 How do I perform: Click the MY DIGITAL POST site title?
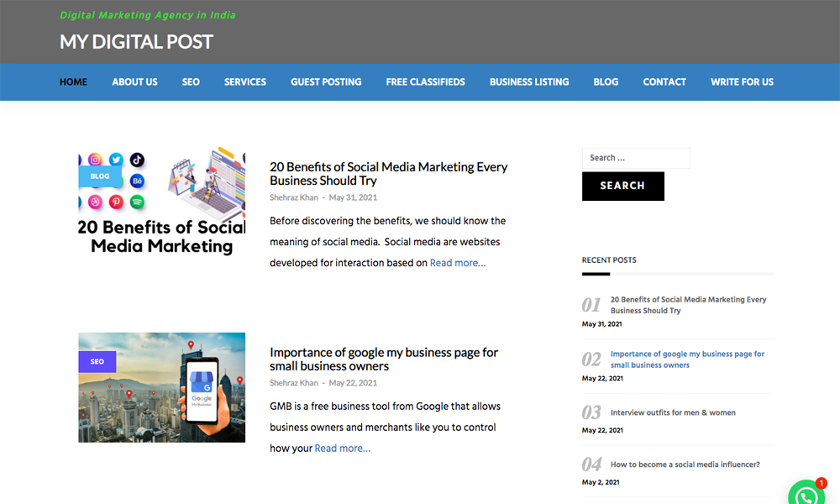[136, 42]
